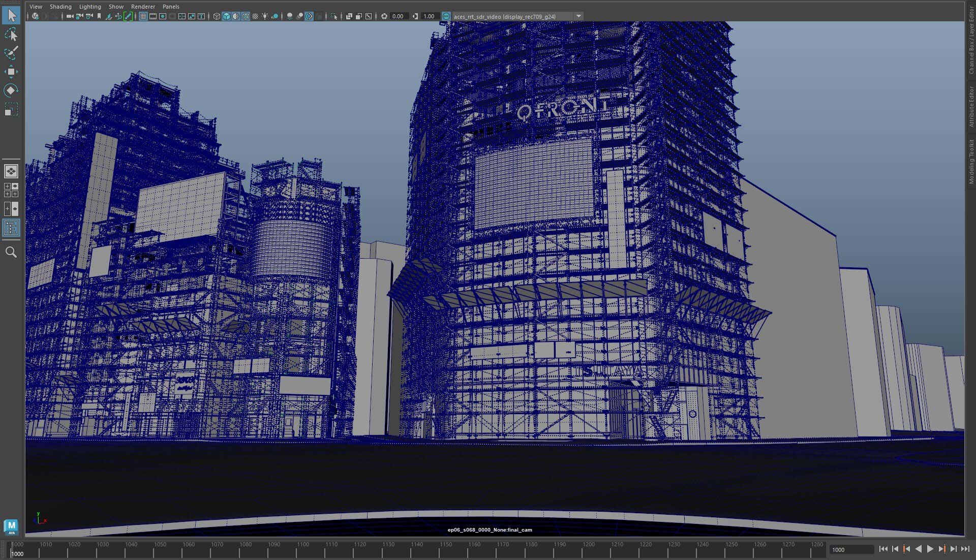Screen dimensions: 976x560
Task: Switch to single pane layout
Action: tap(11, 171)
